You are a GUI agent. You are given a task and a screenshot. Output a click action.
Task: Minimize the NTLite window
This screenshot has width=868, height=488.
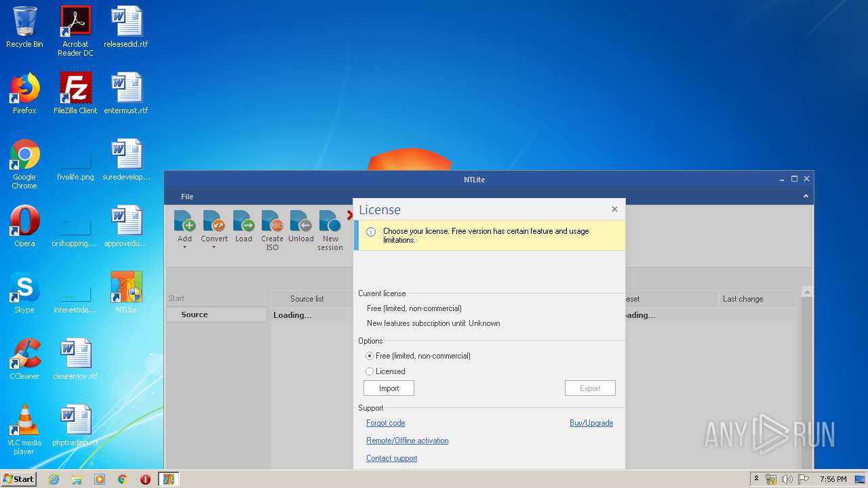tap(781, 180)
